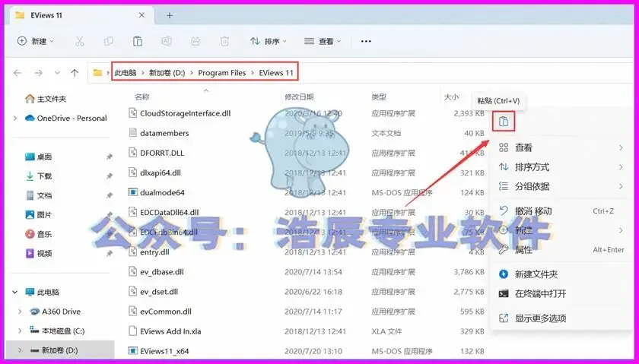The height and width of the screenshot is (364, 639).
Task: Click the Copy icon in toolbar
Action: 108,41
